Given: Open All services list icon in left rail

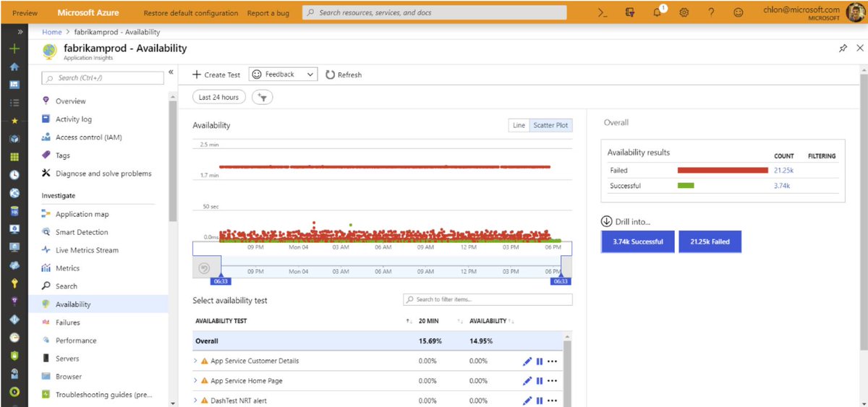Looking at the screenshot, I should pos(14,103).
